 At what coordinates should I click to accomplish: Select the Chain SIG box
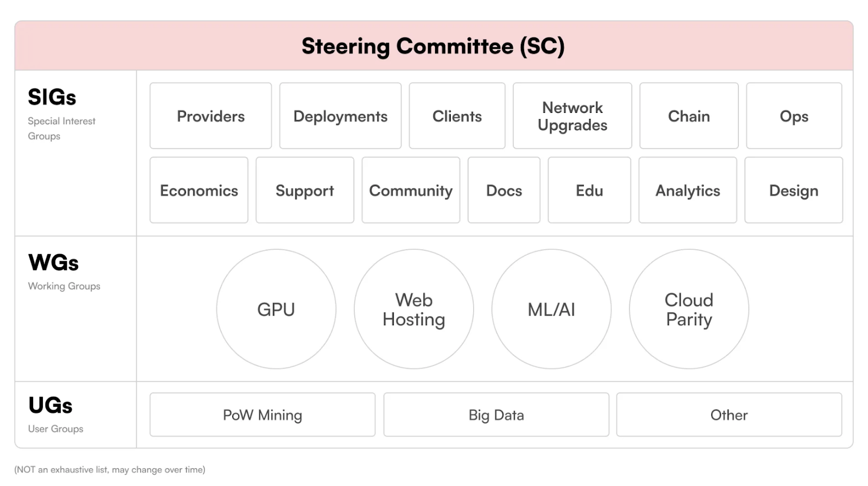(x=688, y=116)
